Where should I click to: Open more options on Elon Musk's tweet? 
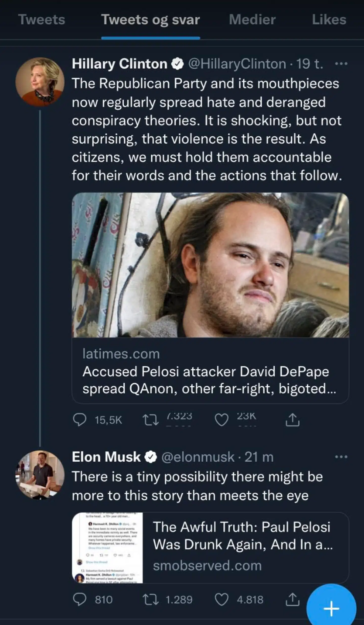click(x=341, y=457)
